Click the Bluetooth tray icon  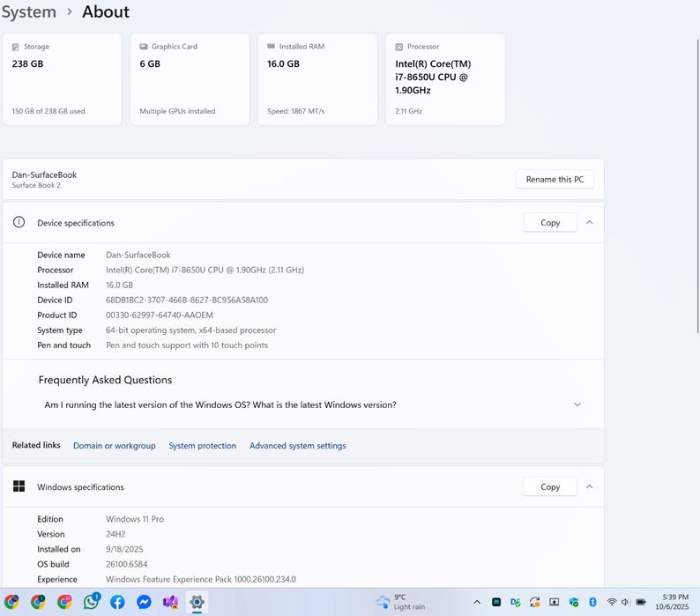592,602
